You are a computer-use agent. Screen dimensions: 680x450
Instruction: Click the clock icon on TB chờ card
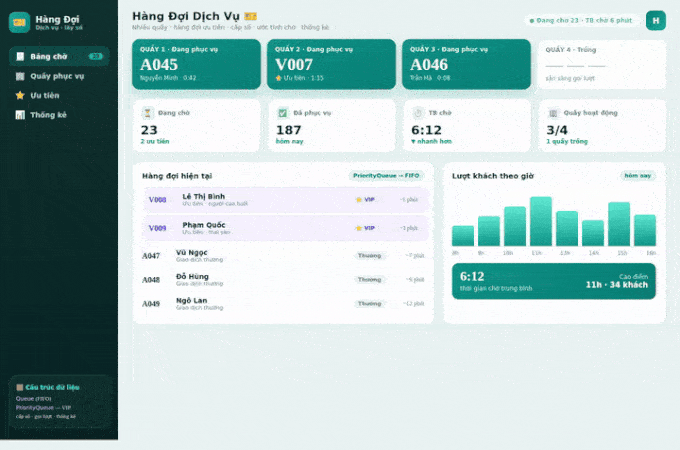(x=418, y=113)
